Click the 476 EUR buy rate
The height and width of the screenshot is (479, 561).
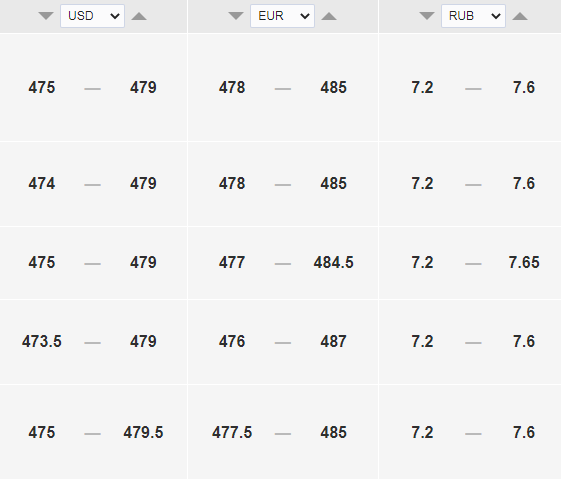[232, 341]
